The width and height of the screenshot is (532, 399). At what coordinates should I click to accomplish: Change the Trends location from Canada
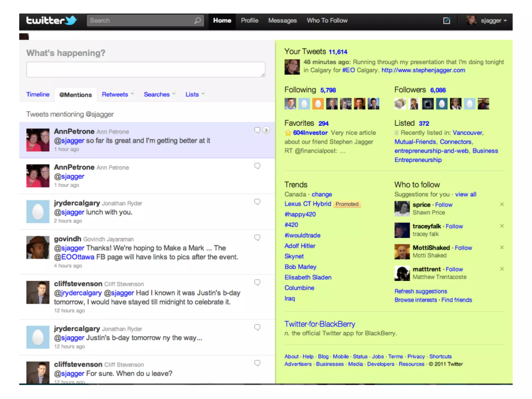(x=322, y=194)
